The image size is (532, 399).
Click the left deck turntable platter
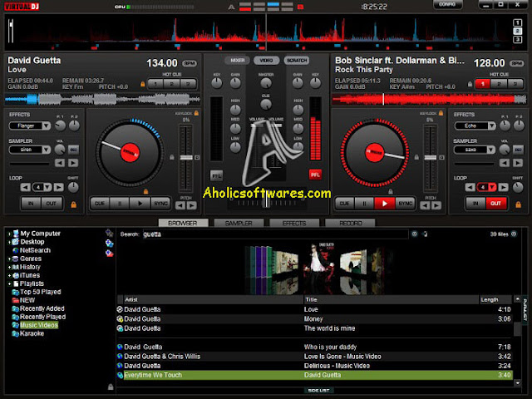click(x=130, y=153)
